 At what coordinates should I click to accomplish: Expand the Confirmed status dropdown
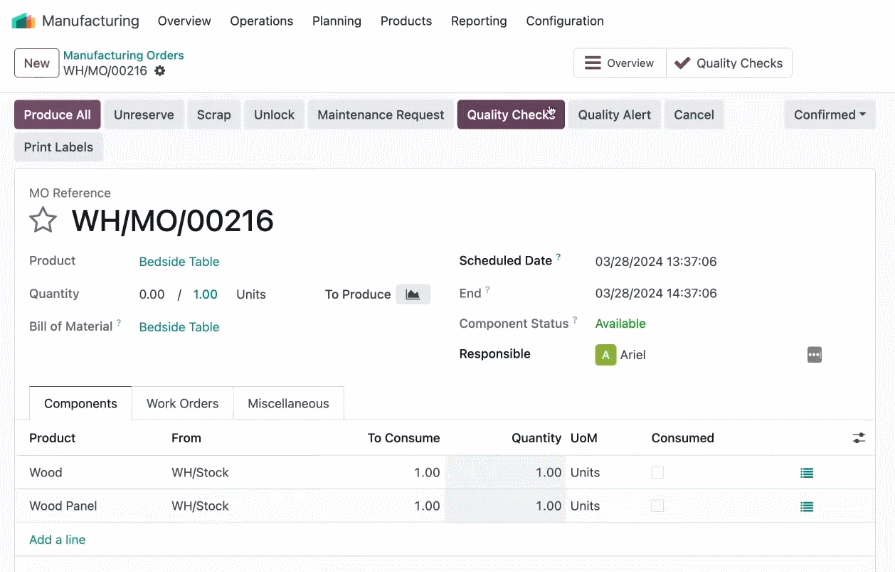[x=829, y=115]
